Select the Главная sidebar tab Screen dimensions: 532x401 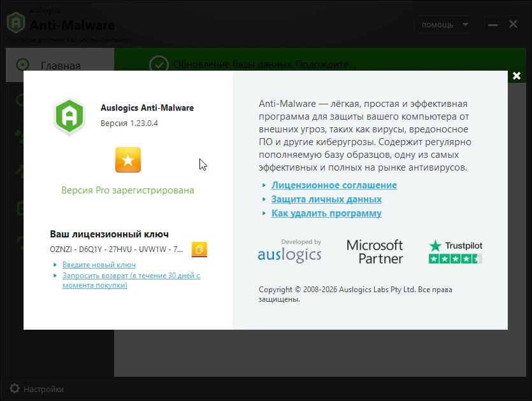pos(60,65)
